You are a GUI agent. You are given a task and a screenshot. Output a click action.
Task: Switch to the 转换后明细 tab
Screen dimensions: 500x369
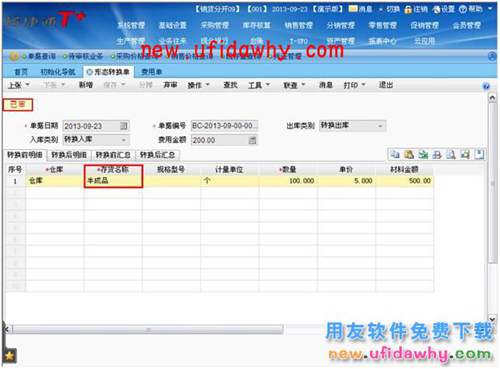69,155
